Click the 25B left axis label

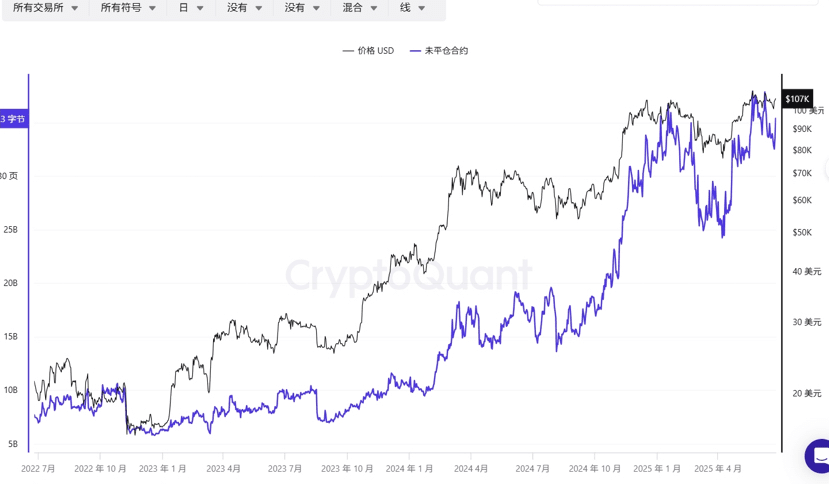click(x=10, y=230)
